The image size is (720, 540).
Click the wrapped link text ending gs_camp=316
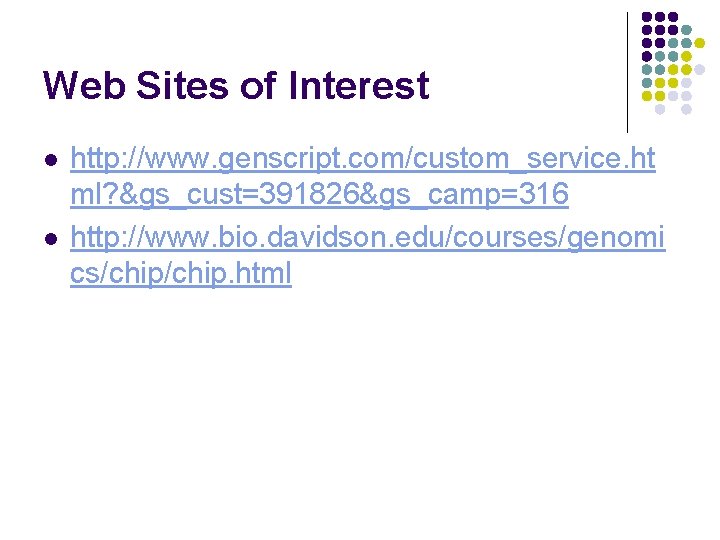pyautogui.click(x=320, y=194)
